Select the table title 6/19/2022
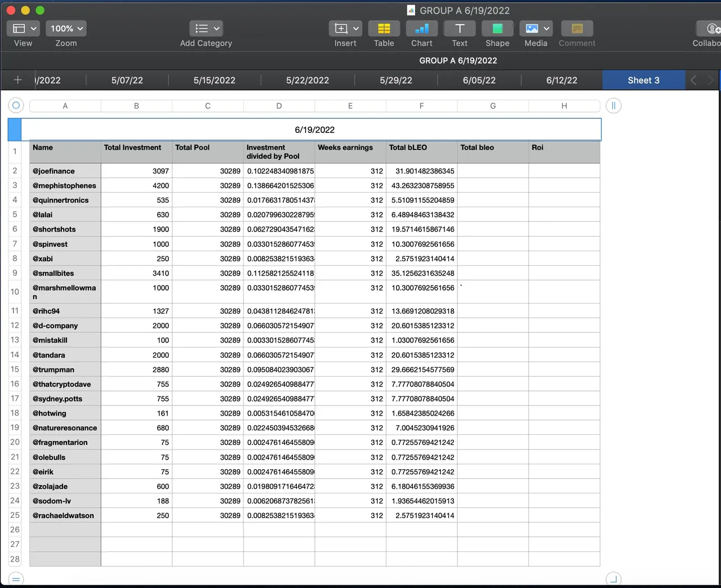 (x=314, y=130)
